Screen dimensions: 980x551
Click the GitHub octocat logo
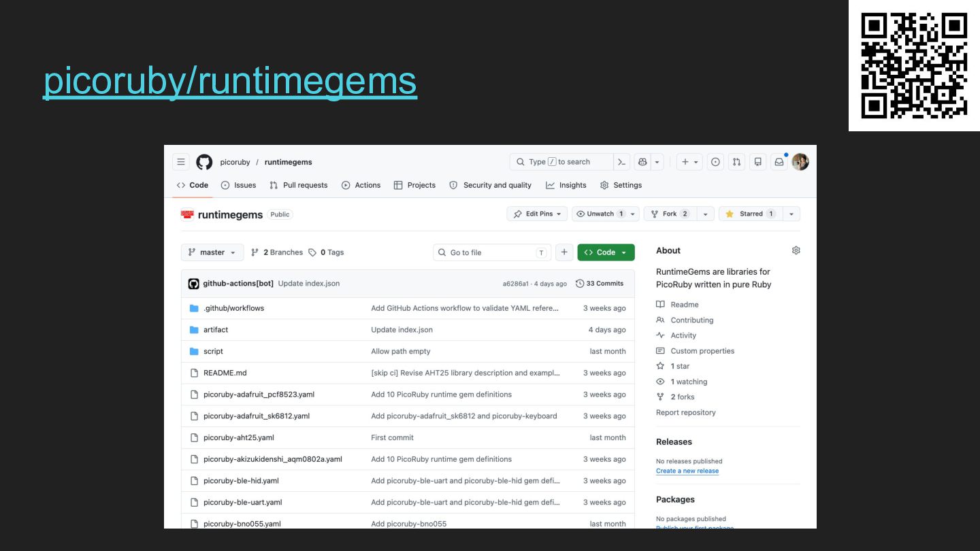pos(204,162)
